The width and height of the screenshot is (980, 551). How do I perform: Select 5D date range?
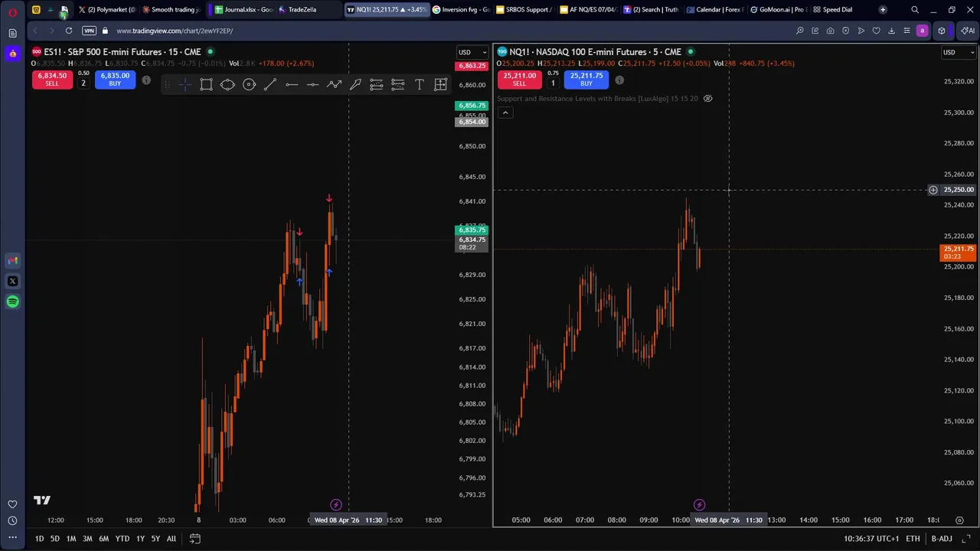tap(55, 539)
